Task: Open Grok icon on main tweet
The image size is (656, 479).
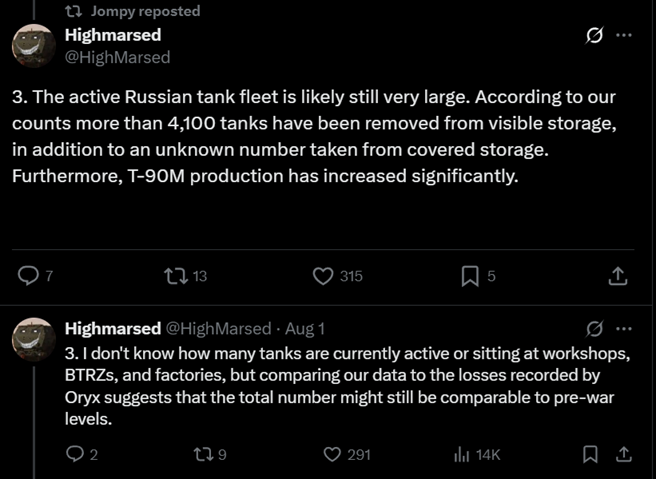Action: click(x=592, y=36)
